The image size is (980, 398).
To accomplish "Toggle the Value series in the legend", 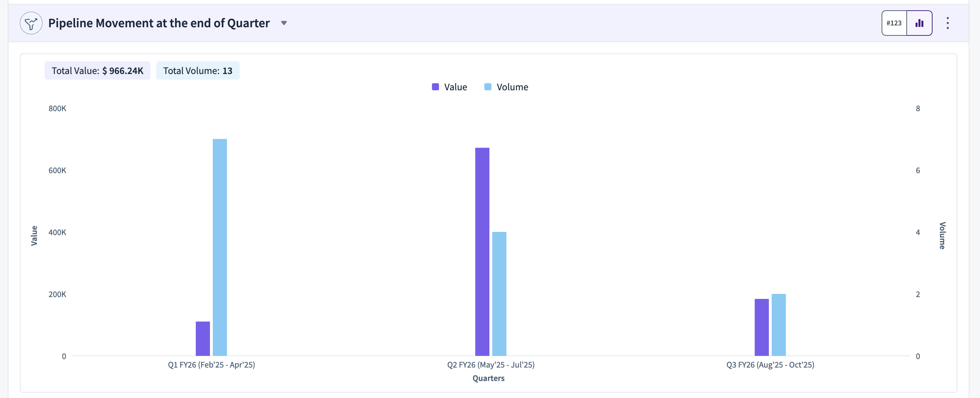I will click(449, 87).
